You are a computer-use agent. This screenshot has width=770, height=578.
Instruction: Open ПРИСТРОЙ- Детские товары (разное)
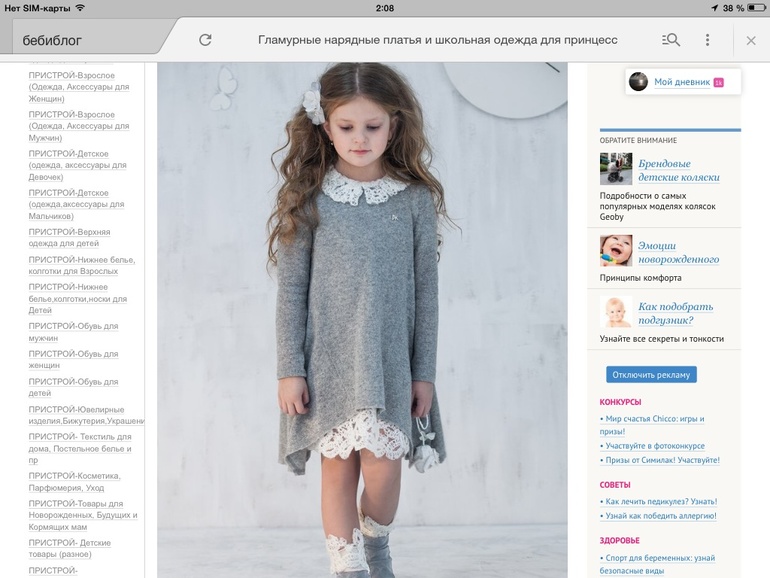[x=69, y=549]
